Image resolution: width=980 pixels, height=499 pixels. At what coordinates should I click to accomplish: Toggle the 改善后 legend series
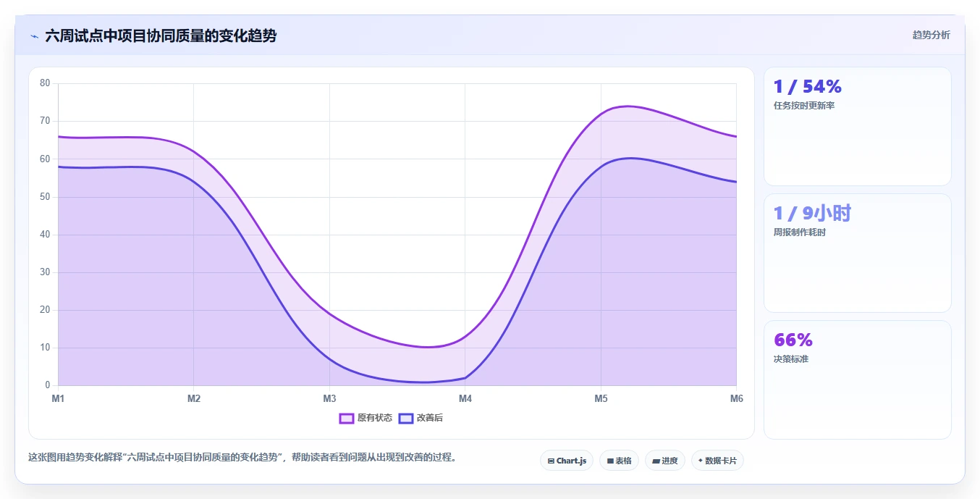pos(421,418)
